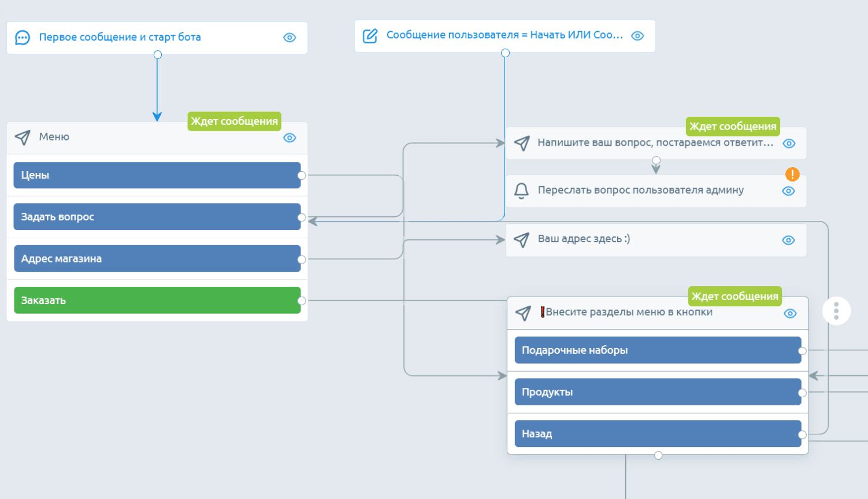868x499 pixels.
Task: Click the Задать вопрос button
Action: coord(157,217)
